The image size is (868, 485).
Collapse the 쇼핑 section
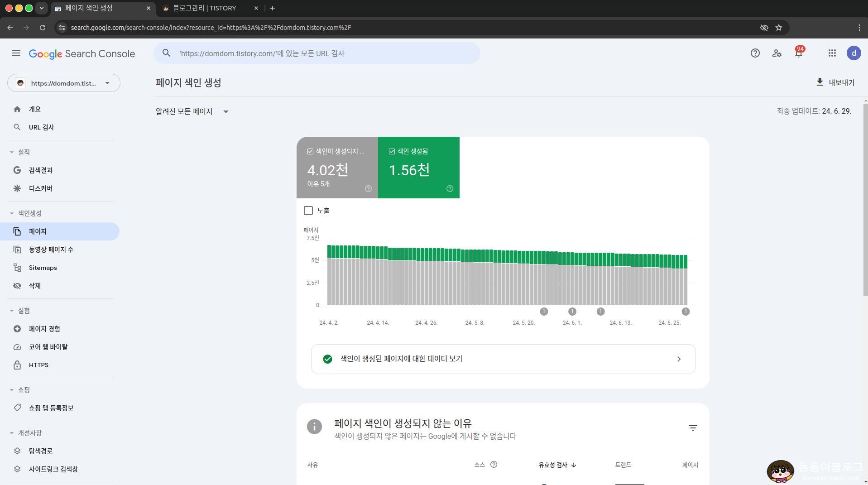pos(12,390)
